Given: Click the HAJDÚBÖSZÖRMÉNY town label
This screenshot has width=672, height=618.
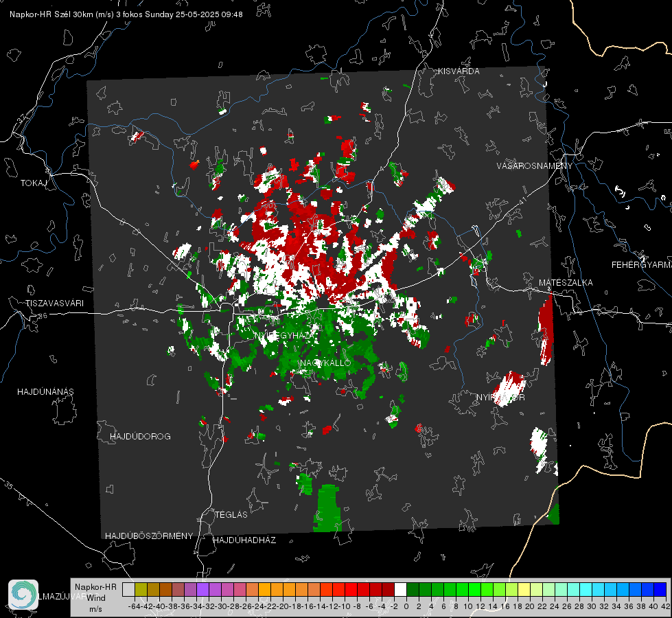Looking at the screenshot, I should click(x=149, y=536).
